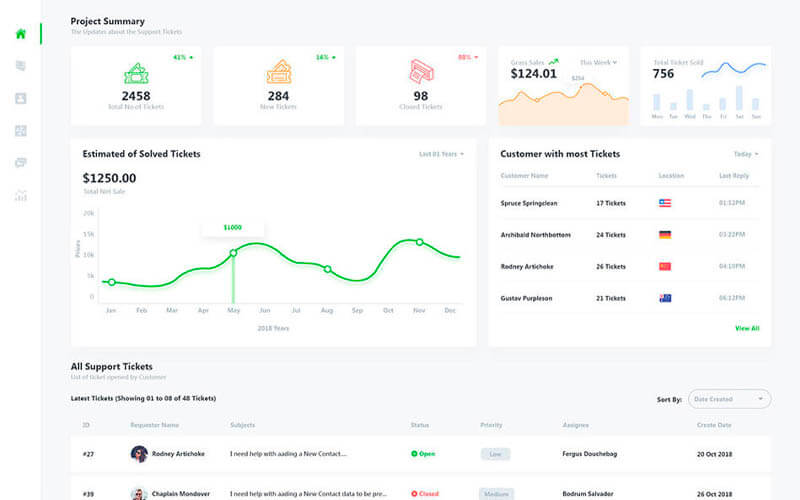Image resolution: width=800 pixels, height=500 pixels.
Task: Click Chaplain Mondover's avatar in ticket #39
Action: point(139,493)
